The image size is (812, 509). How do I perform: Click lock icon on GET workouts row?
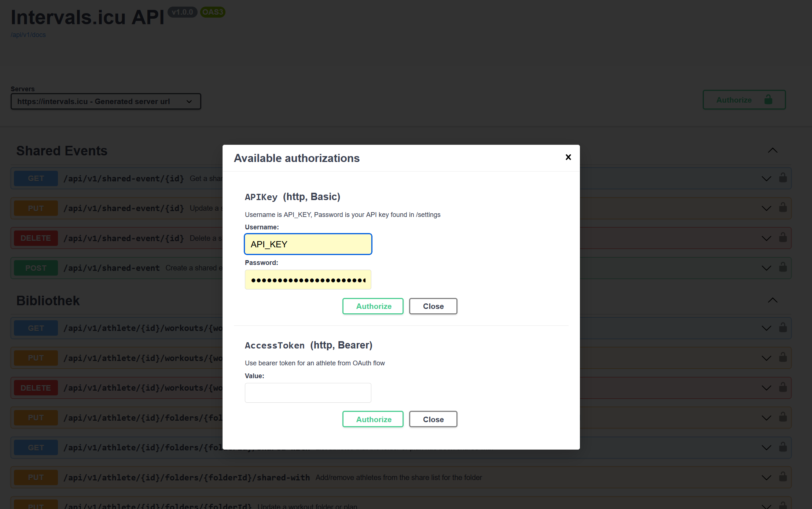point(783,327)
